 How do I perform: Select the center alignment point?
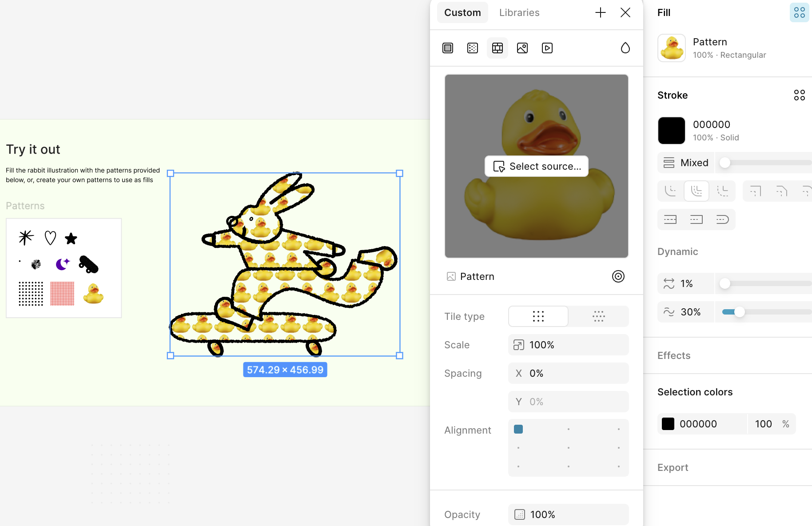(569, 448)
